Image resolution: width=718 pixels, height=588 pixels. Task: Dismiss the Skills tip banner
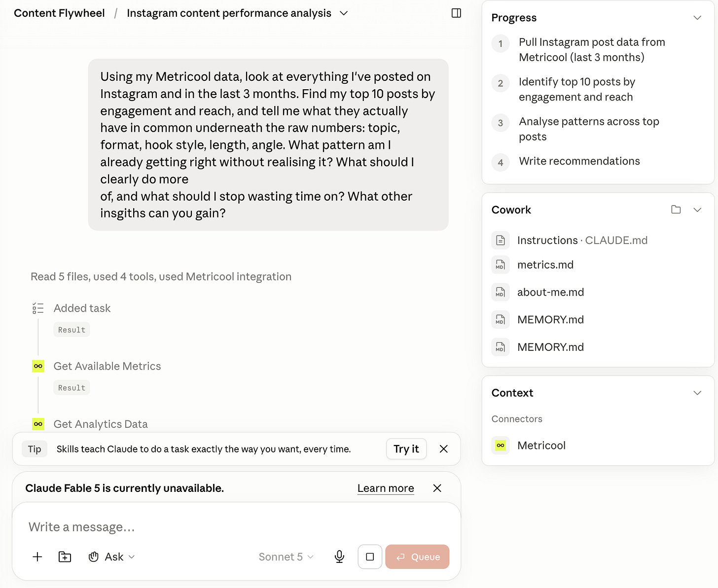coord(444,449)
